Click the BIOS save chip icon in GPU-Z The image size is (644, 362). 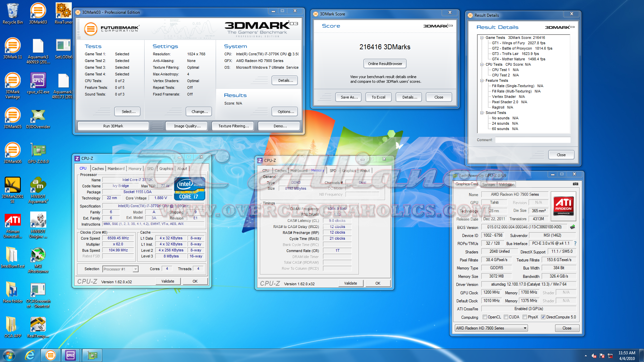coord(573,227)
